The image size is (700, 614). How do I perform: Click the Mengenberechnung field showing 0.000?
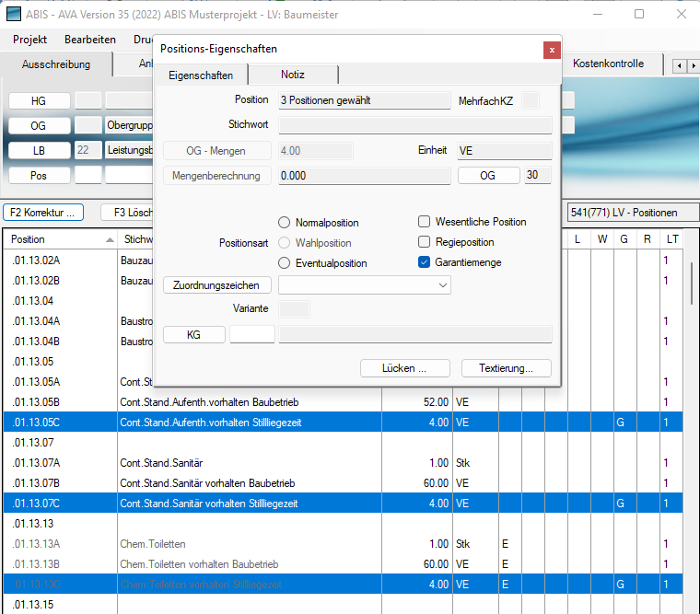pos(365,176)
